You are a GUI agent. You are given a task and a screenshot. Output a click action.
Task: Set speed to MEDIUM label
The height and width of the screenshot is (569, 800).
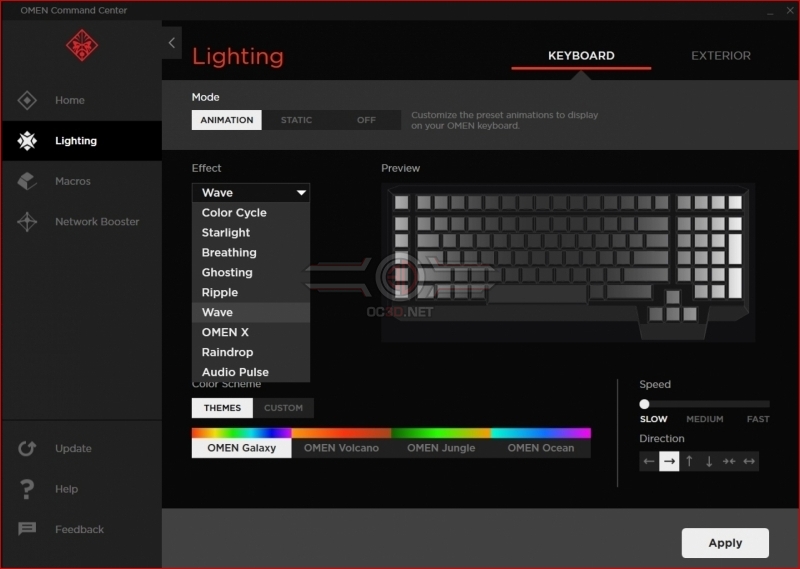[705, 419]
